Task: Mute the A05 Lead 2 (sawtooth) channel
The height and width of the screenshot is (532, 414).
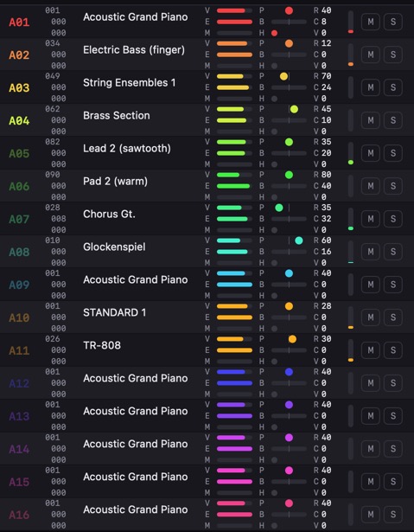Action: [x=370, y=153]
